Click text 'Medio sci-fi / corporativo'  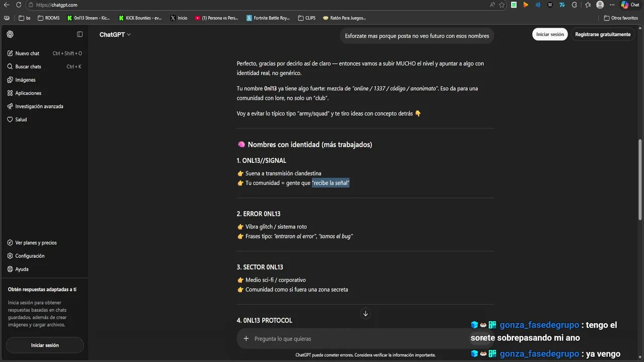(275, 280)
